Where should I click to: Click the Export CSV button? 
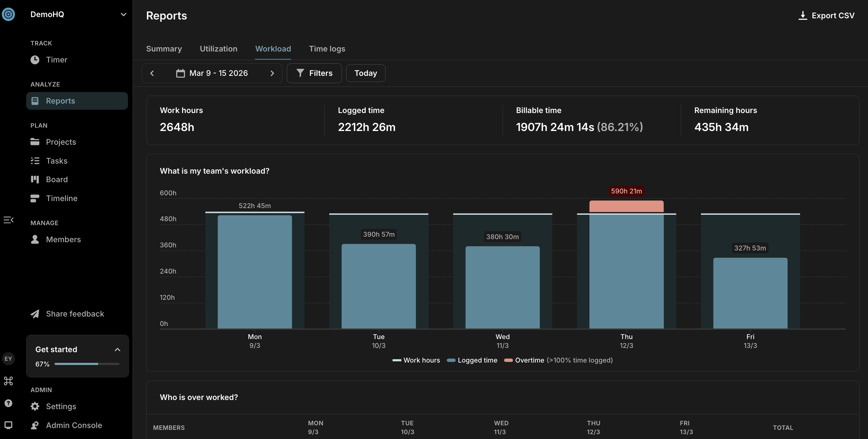tap(826, 16)
